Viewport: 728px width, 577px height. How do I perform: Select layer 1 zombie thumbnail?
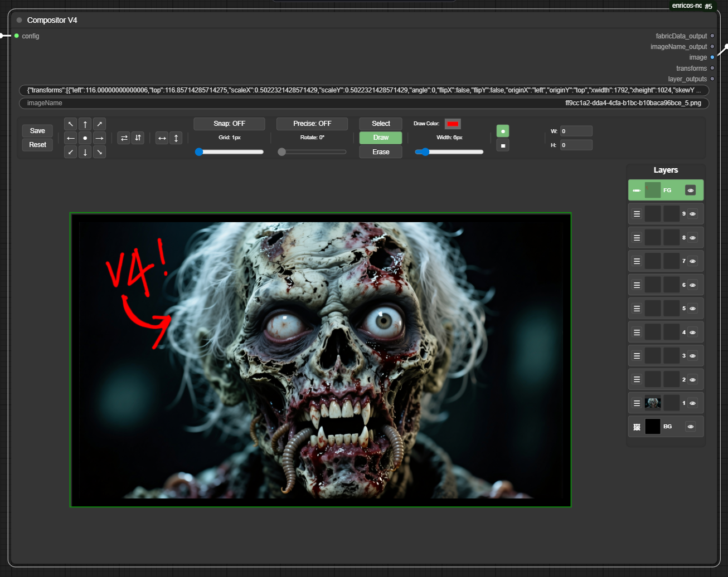653,403
